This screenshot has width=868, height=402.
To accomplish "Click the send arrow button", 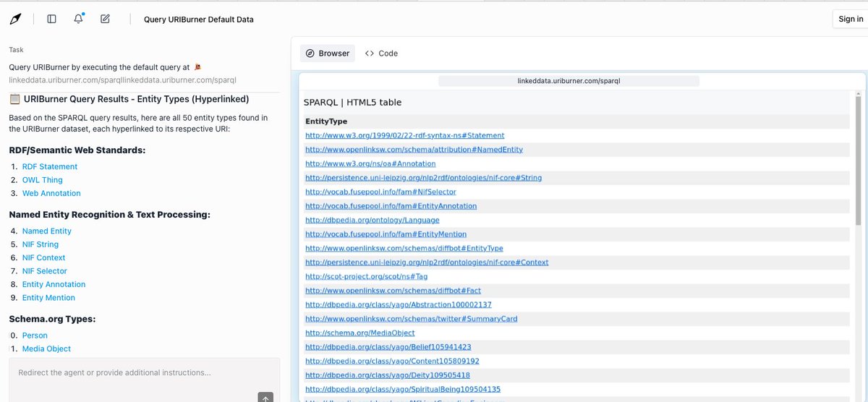I will point(265,397).
